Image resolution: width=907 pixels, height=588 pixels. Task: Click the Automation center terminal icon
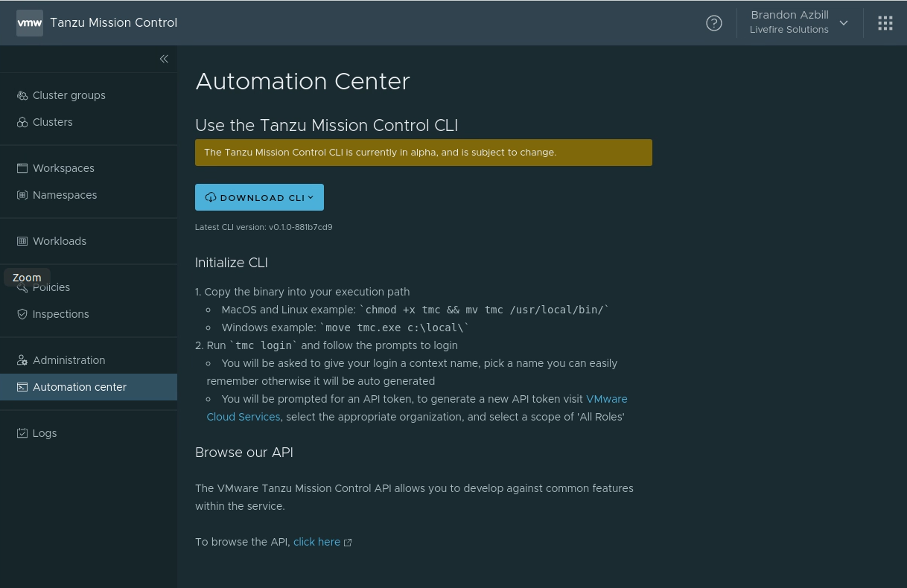click(22, 387)
